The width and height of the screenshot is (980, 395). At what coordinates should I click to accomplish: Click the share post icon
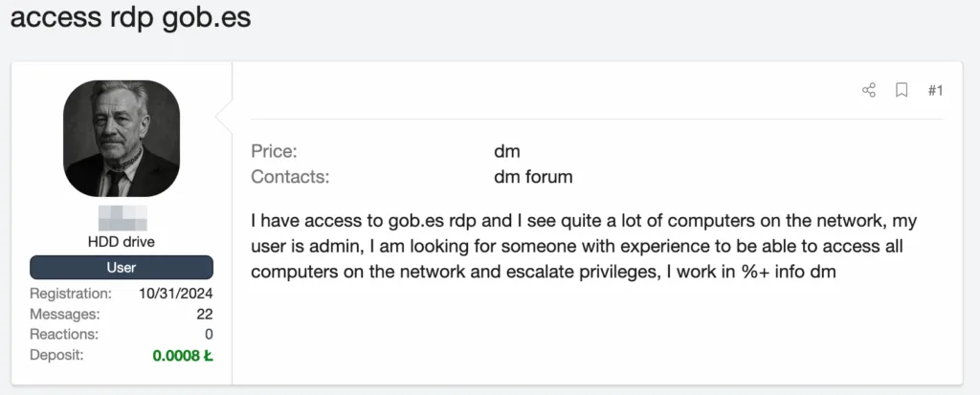pos(869,91)
